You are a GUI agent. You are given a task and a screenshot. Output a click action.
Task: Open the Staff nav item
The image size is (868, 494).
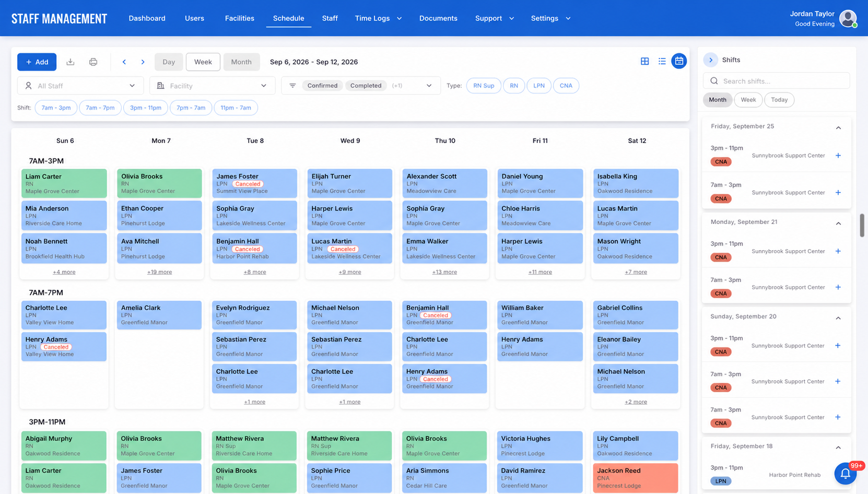(x=330, y=18)
